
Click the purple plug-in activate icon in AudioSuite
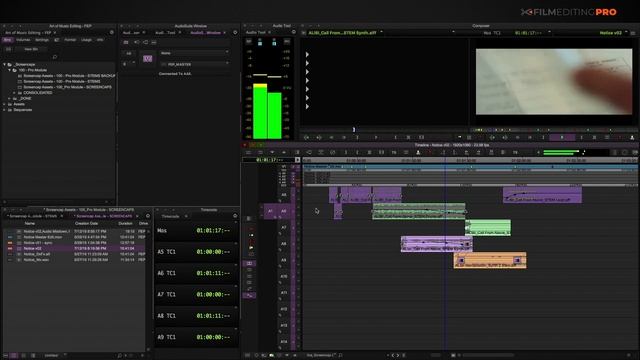[x=147, y=59]
